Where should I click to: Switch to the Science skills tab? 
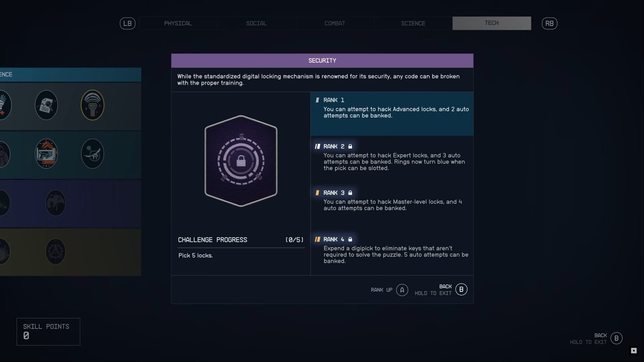click(413, 23)
